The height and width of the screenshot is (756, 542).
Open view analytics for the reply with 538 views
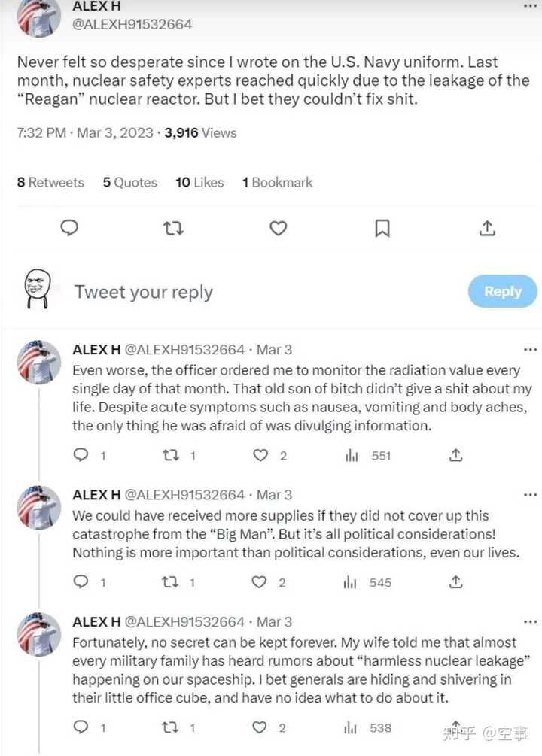[350, 727]
